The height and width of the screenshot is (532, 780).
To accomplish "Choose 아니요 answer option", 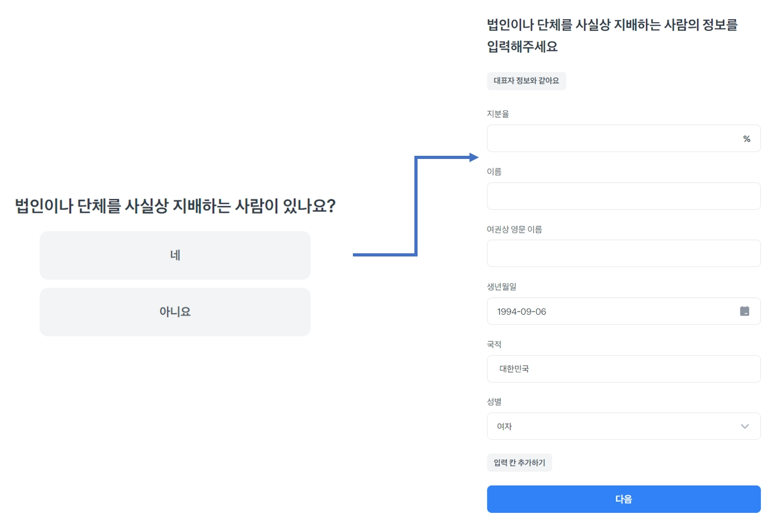I will click(175, 312).
